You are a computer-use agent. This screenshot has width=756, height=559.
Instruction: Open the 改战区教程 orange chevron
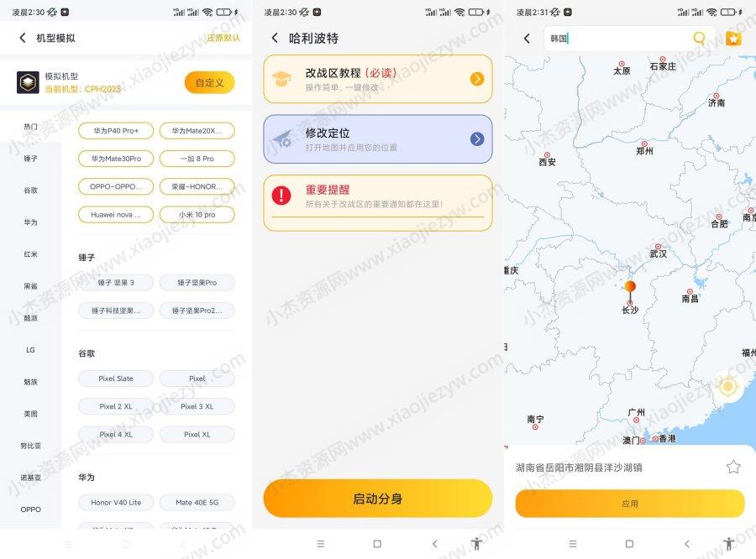tap(477, 79)
